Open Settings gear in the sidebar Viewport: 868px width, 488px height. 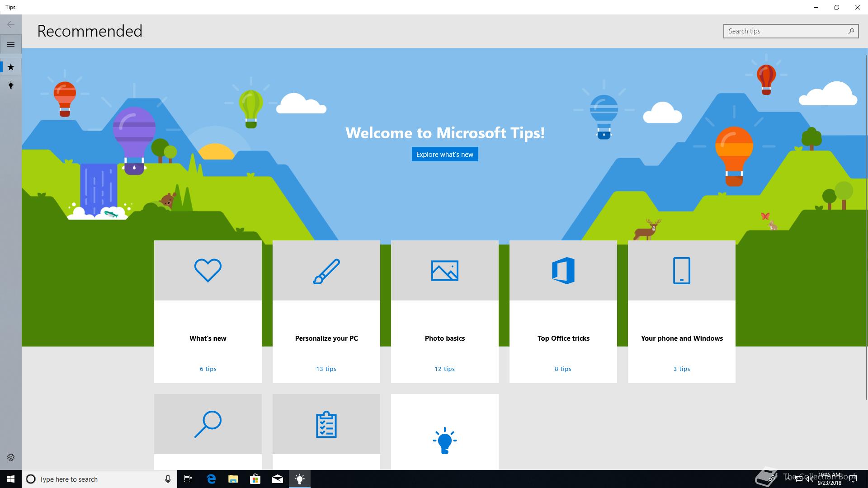[x=11, y=457]
